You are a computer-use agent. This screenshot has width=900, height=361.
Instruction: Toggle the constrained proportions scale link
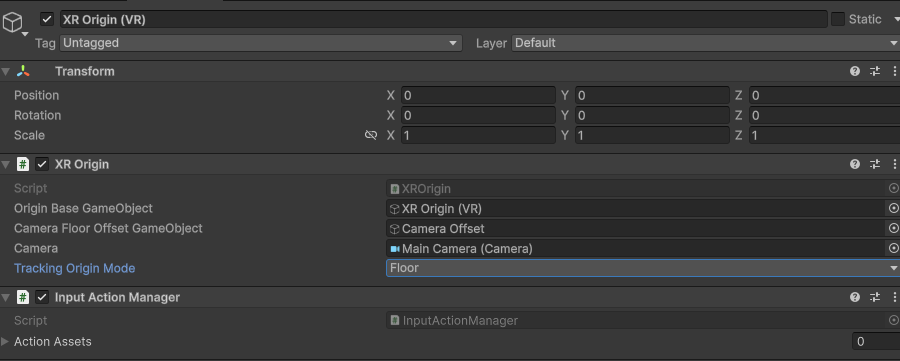click(x=371, y=135)
